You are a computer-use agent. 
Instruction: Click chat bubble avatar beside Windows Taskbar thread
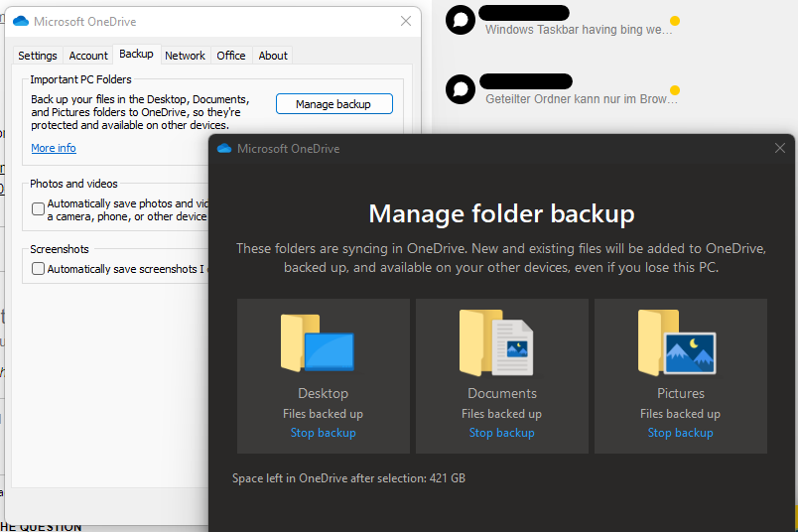click(x=461, y=20)
